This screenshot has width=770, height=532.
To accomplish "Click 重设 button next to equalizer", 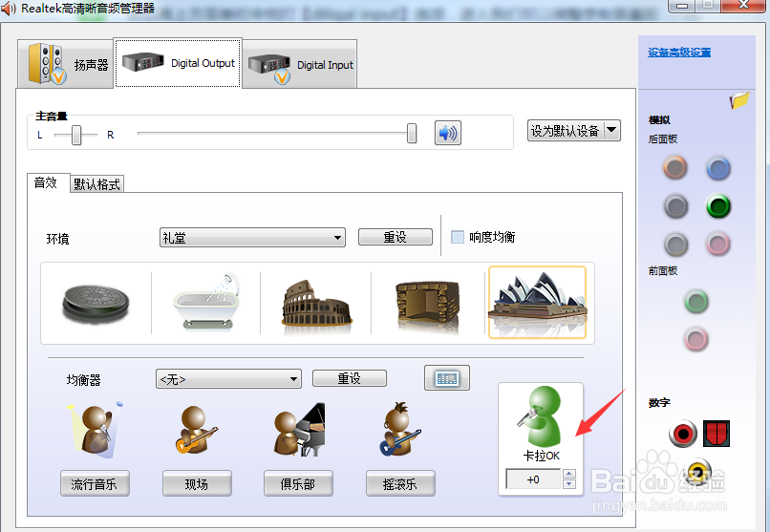I will coord(349,378).
